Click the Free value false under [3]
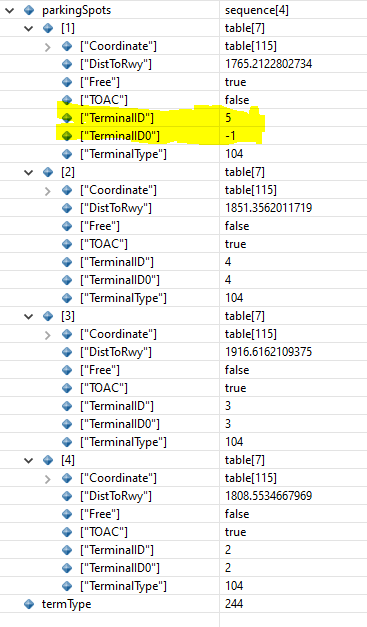The image size is (367, 627). click(237, 370)
